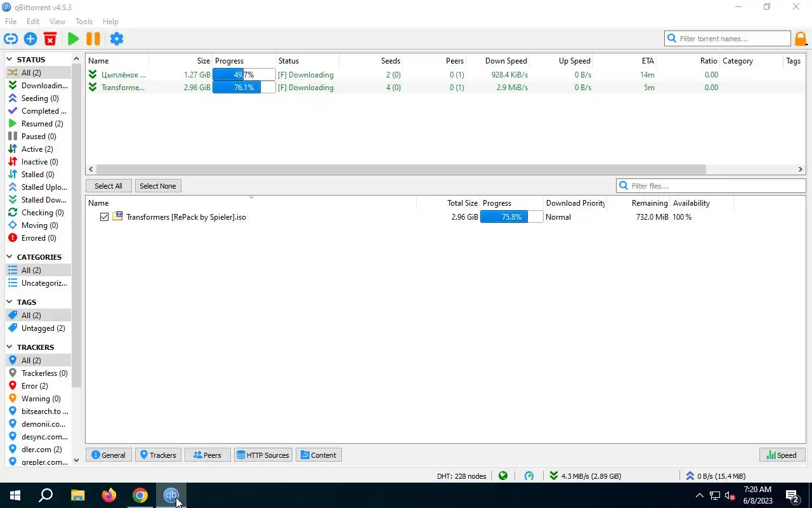
Task: Select the Untagged (2) filter
Action: (x=38, y=328)
